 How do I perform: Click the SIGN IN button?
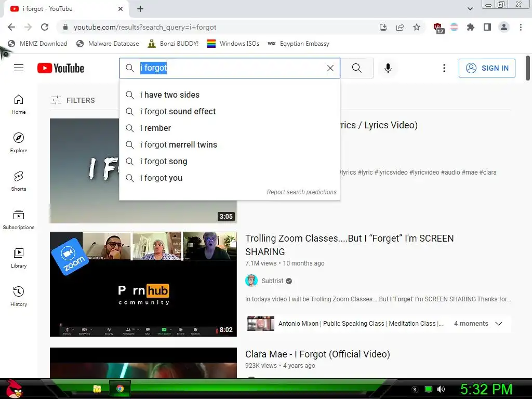486,68
